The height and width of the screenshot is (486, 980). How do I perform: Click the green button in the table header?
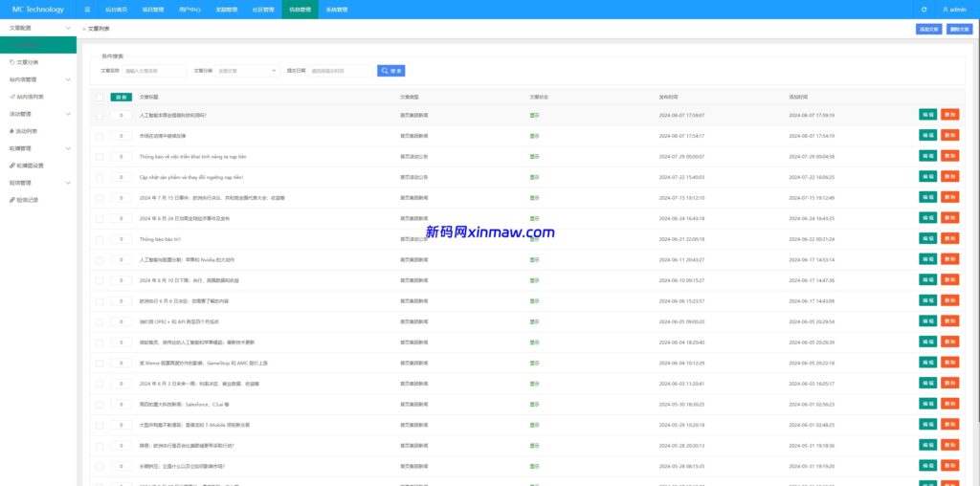[x=122, y=98]
